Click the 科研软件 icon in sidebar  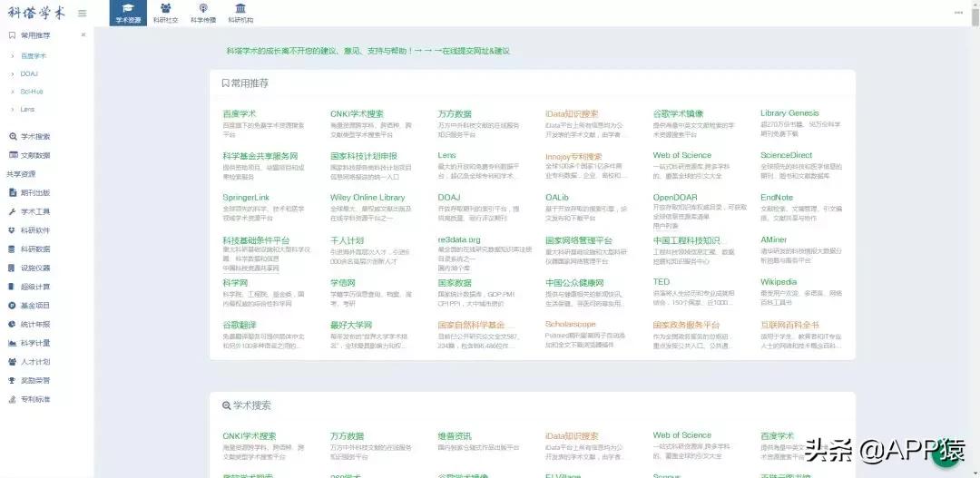click(13, 230)
